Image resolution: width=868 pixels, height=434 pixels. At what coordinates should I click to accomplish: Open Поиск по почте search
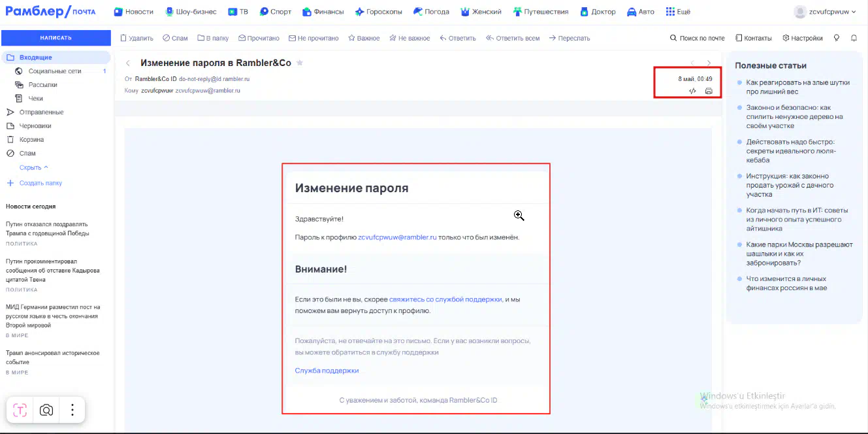[698, 38]
